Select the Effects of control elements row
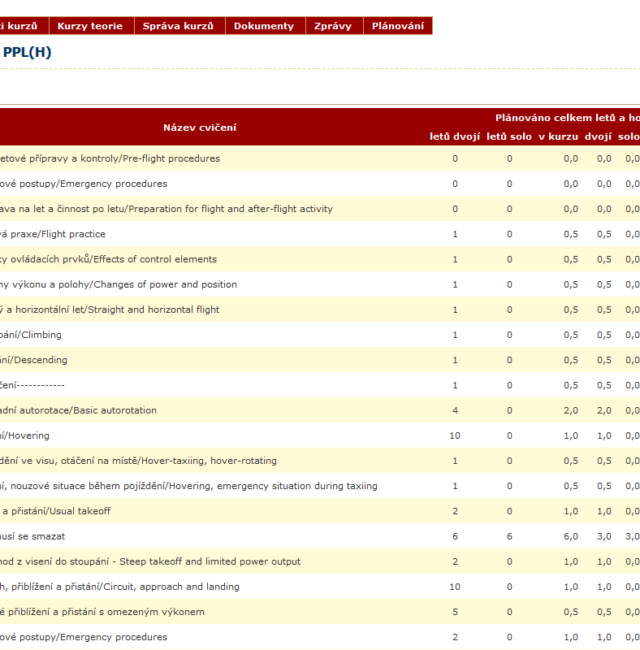Image resolution: width=640 pixels, height=650 pixels. (320, 259)
